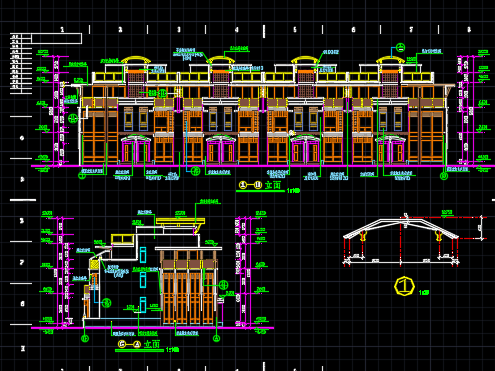Screen dimensions: 495x371
Task: Select the leftmost arched magenta entrance on main elevation
Action: click(x=136, y=149)
